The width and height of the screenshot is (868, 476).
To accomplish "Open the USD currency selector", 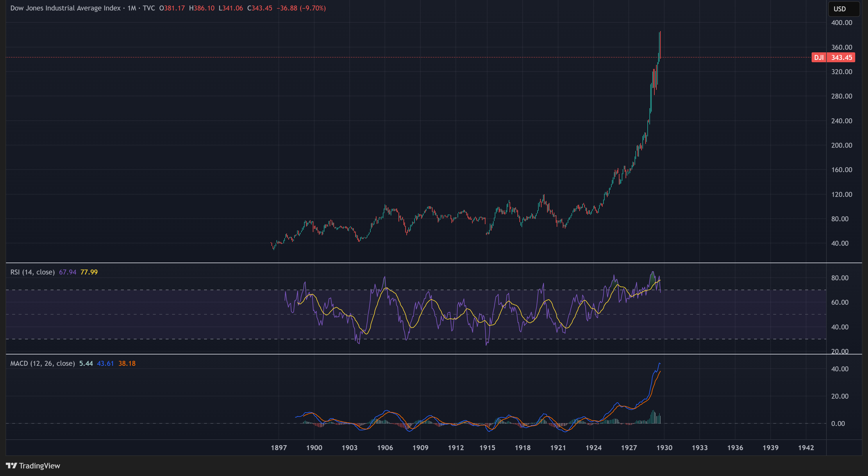I will tap(844, 9).
